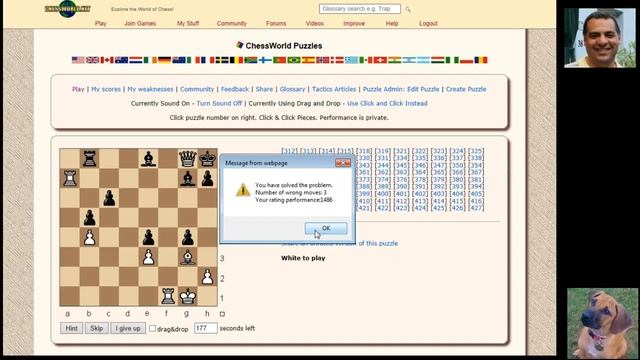Select the white king on g1
Viewport: 640px width, 360px height.
coord(188,296)
